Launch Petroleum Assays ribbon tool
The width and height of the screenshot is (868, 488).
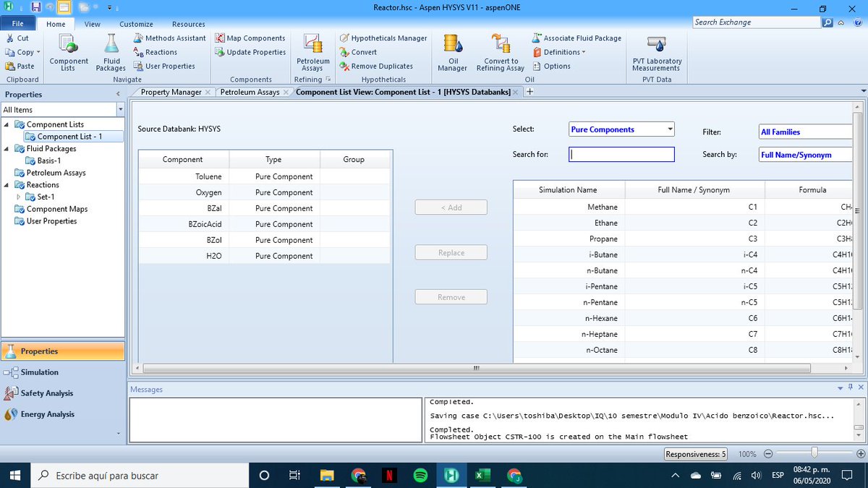[x=312, y=52]
